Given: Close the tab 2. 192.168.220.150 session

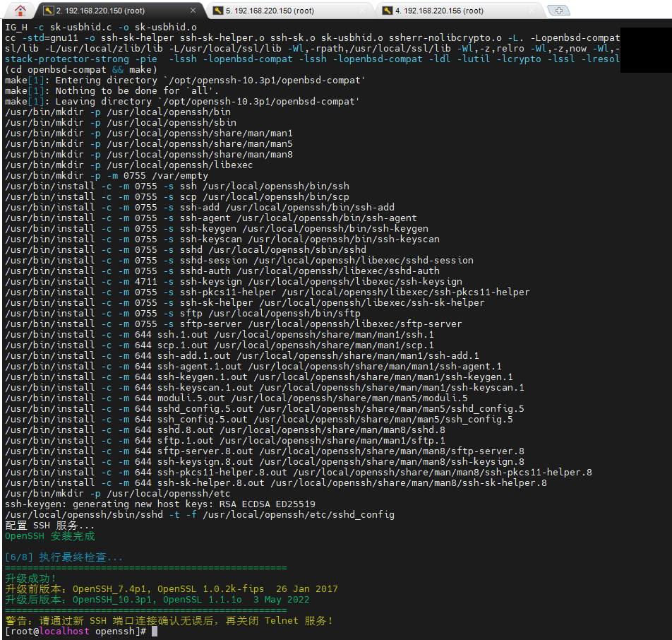Looking at the screenshot, I should [x=193, y=11].
